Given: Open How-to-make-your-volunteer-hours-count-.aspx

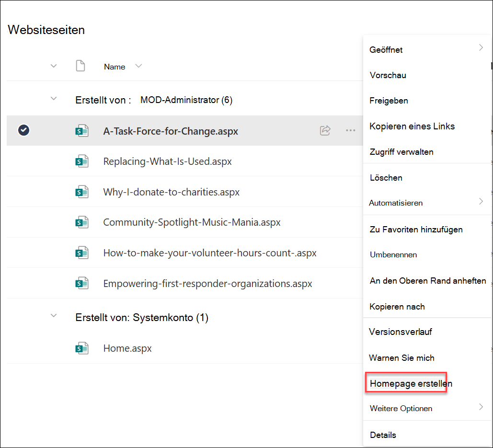Looking at the screenshot, I should (210, 253).
